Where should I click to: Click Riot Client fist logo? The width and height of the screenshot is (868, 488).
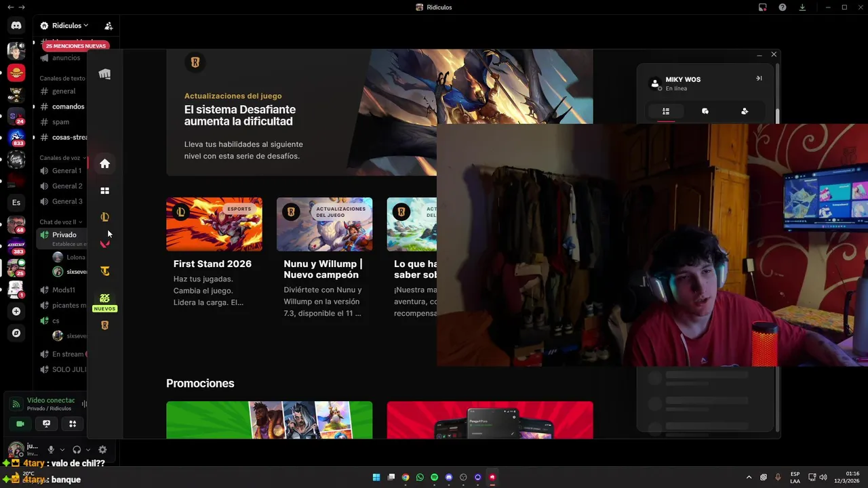click(x=104, y=74)
